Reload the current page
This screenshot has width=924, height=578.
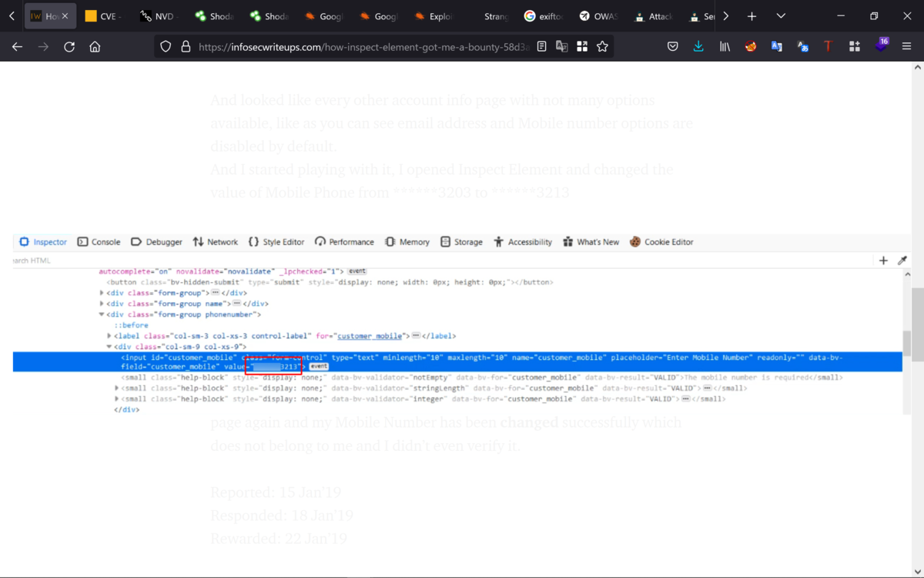coord(69,47)
